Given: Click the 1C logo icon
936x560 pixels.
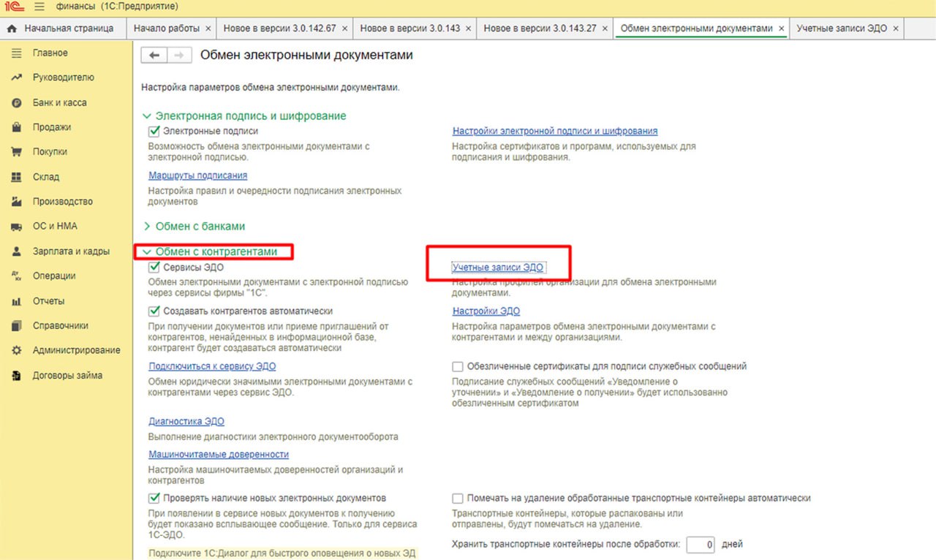Looking at the screenshot, I should point(14,7).
